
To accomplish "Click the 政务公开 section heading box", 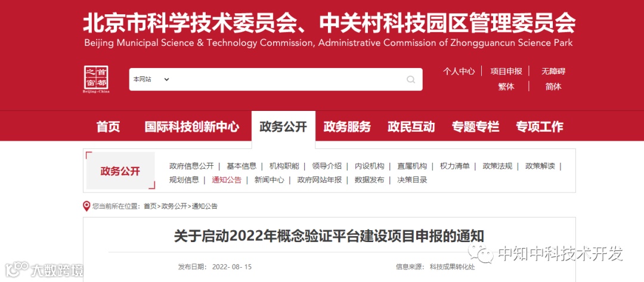I will click(120, 171).
